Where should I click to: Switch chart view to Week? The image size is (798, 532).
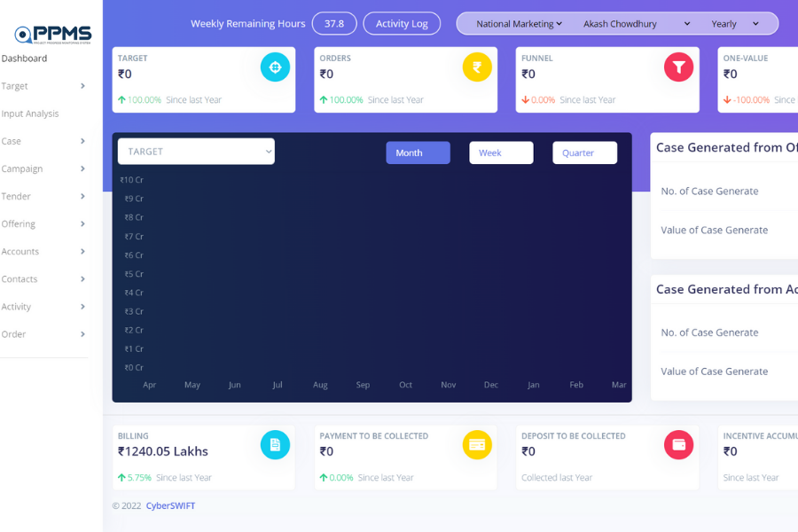[501, 153]
